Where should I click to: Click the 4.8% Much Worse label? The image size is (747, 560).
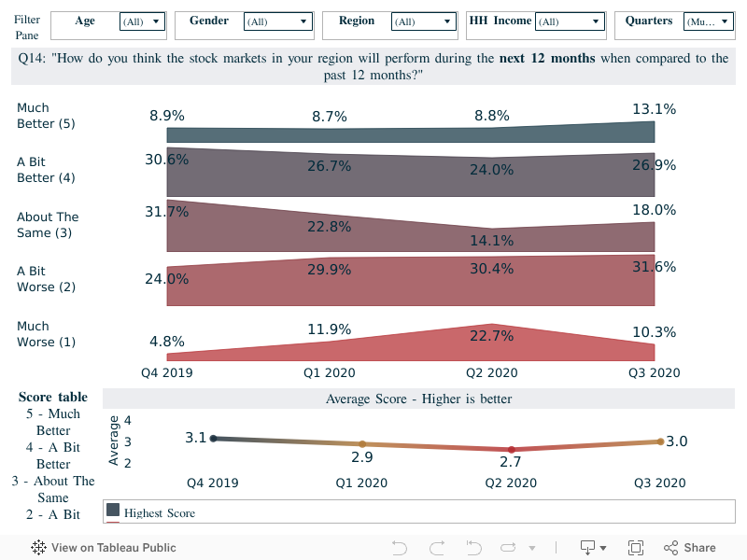coord(167,342)
